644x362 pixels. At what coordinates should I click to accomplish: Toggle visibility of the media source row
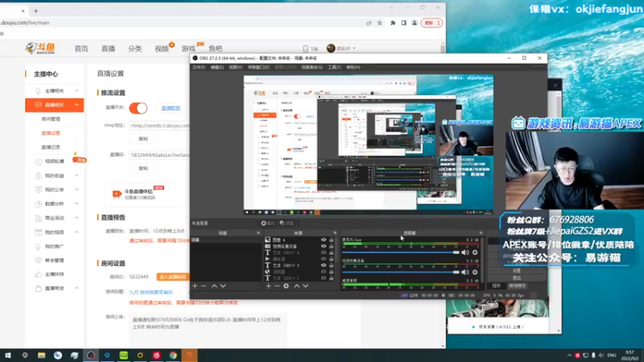(x=324, y=259)
